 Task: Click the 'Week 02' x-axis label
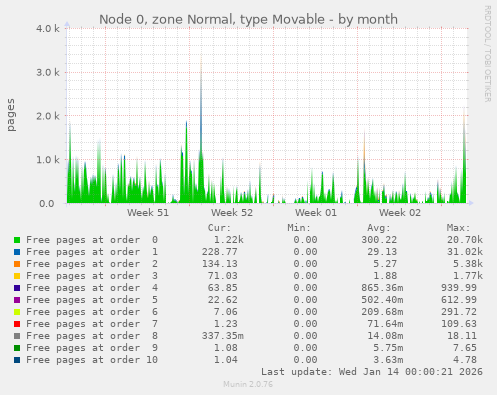coord(400,213)
